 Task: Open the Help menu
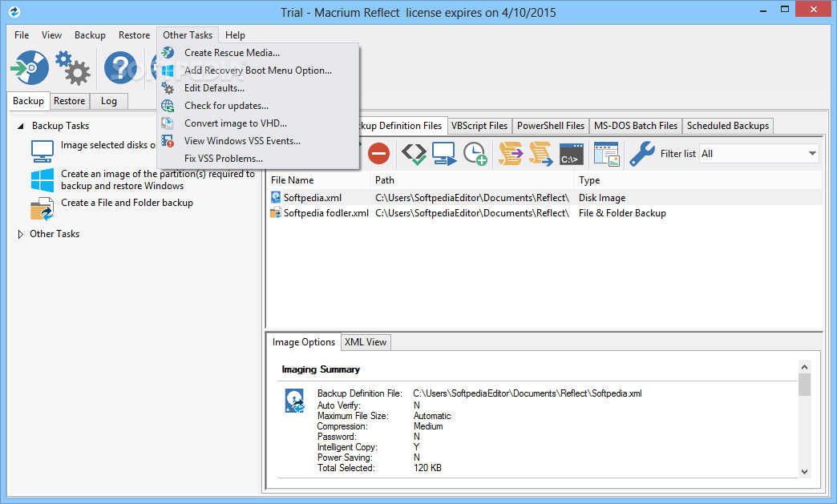pos(235,35)
